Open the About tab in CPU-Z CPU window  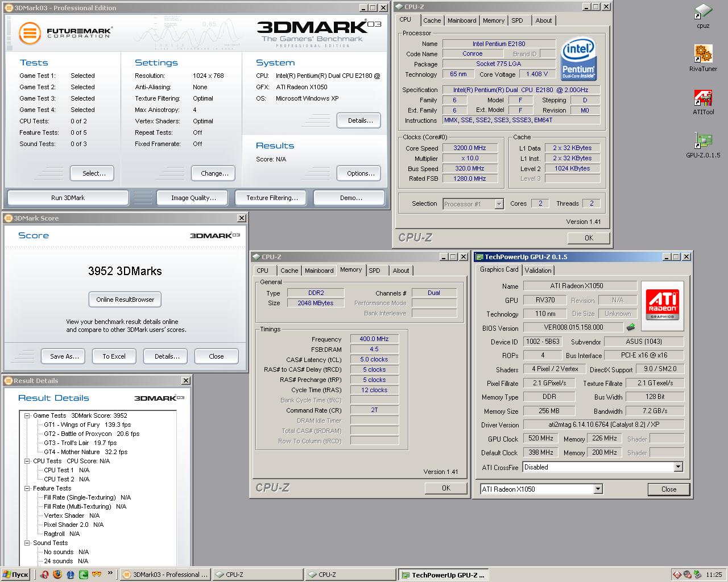[543, 20]
